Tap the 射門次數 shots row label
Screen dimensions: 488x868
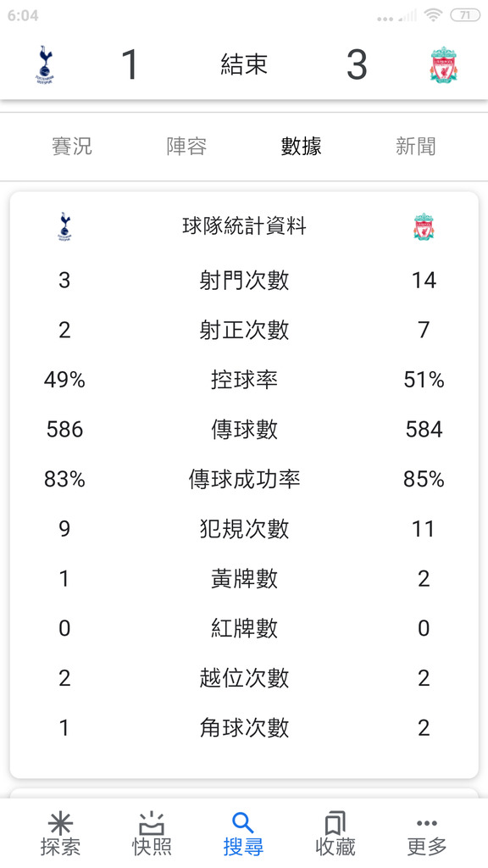(244, 280)
